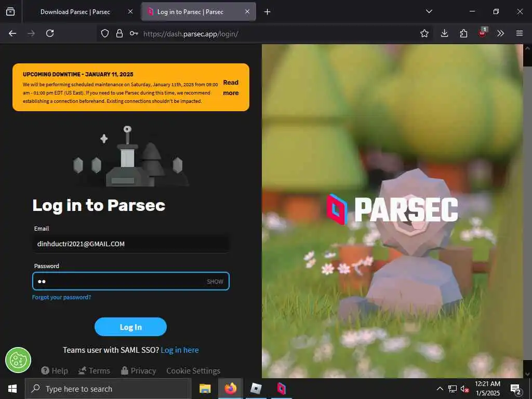Screen dimensions: 532x399
Task: Open the shield tracking protection icon
Action: tap(105, 33)
